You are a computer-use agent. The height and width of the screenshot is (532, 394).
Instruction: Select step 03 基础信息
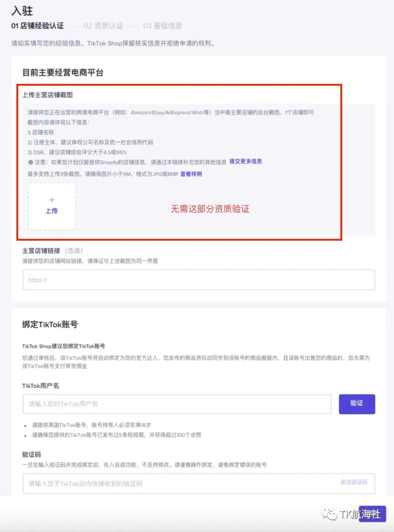tap(162, 26)
